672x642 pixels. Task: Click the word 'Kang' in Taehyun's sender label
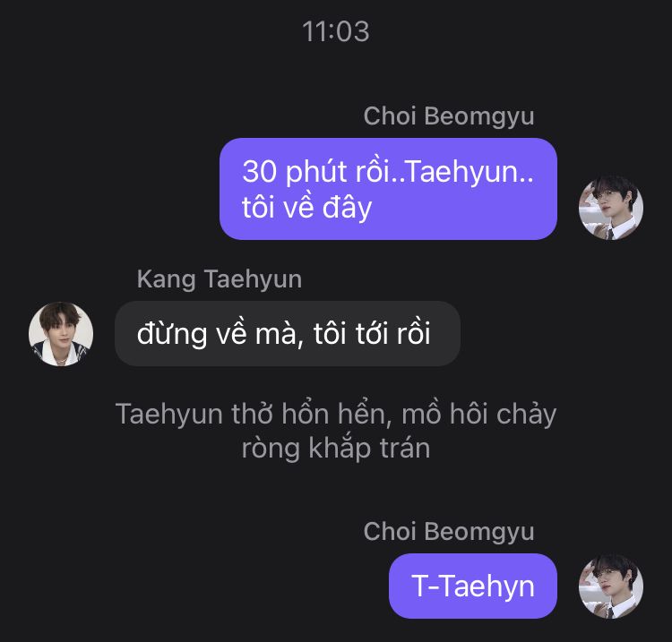[x=167, y=279]
